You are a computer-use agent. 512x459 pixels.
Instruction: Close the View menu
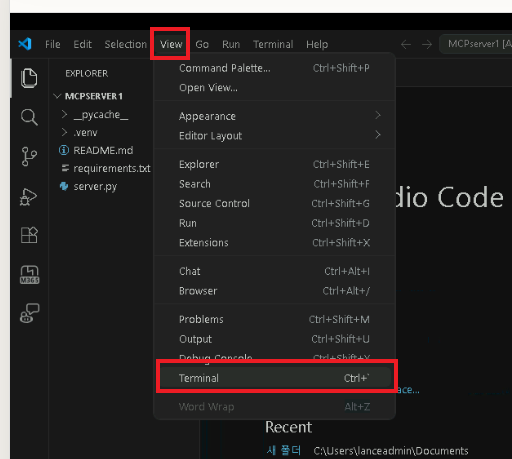pyautogui.click(x=171, y=44)
